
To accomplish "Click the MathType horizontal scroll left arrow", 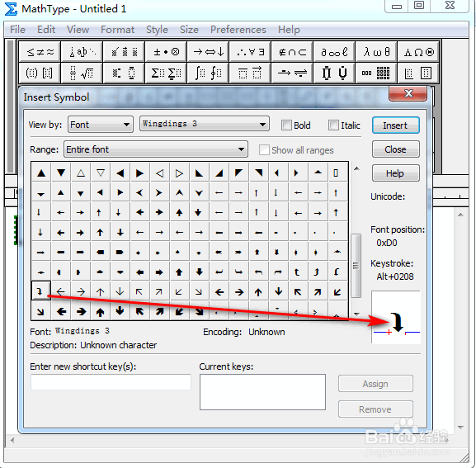I will coord(12,440).
